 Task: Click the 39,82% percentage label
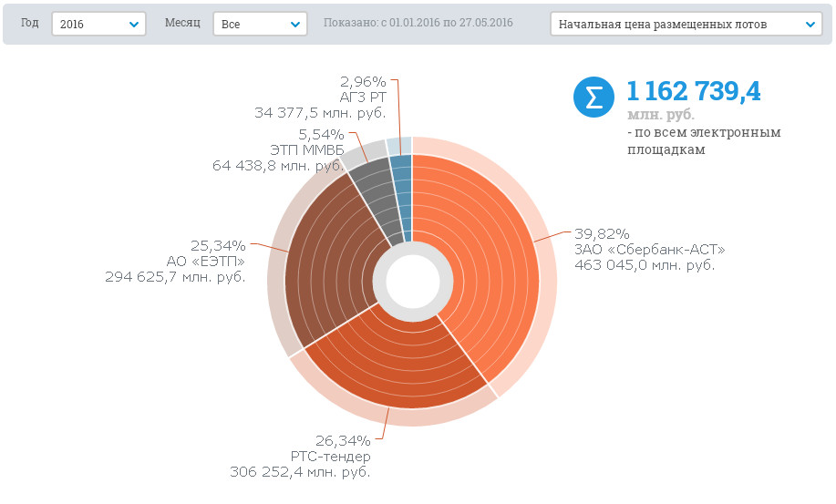point(602,234)
